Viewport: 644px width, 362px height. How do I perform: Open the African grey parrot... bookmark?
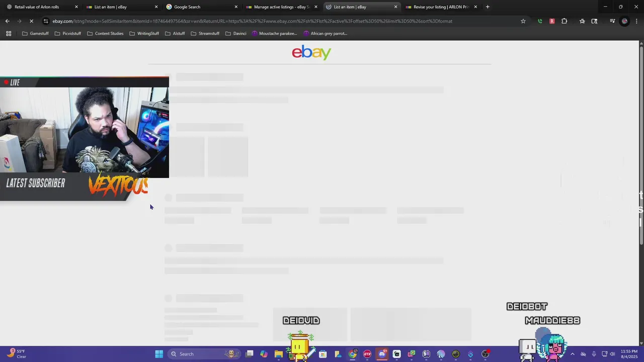pyautogui.click(x=325, y=33)
